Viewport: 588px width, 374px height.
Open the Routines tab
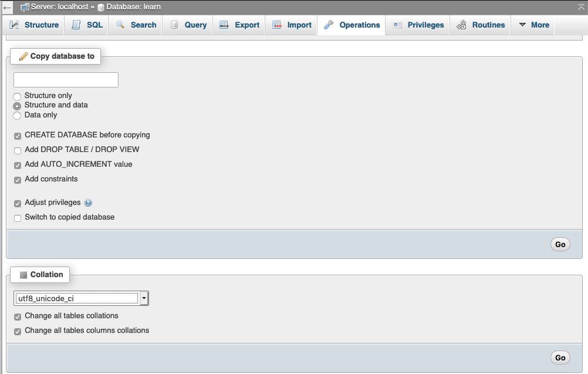click(x=481, y=25)
